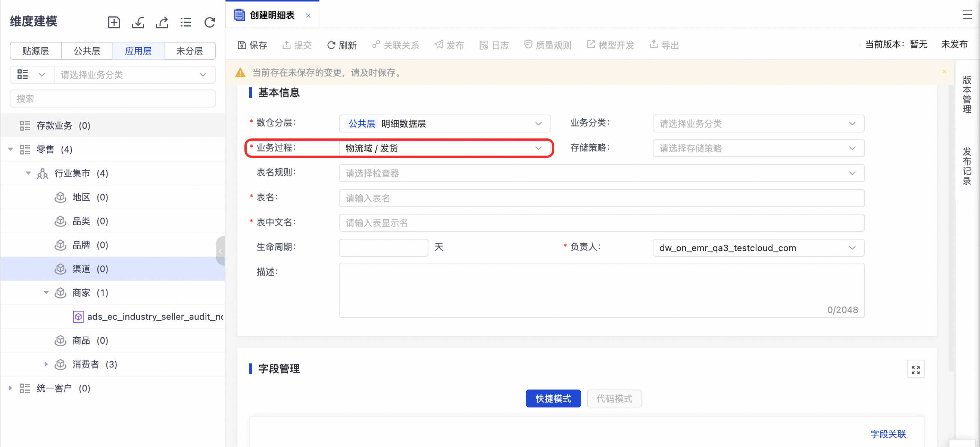Open the view type dropdown in sidebar
This screenshot has height=447, width=980.
click(x=32, y=75)
